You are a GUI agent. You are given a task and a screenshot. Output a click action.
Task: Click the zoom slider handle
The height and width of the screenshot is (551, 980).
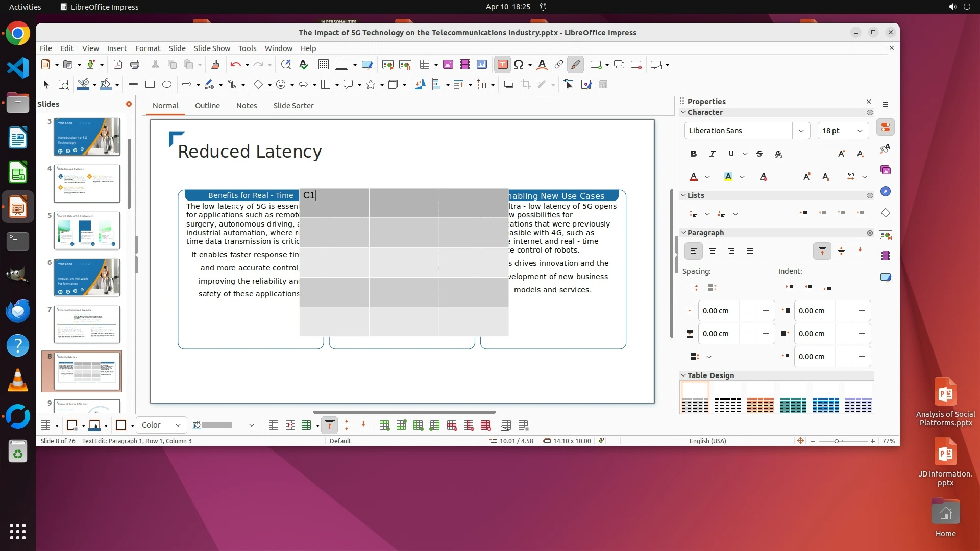(837, 441)
